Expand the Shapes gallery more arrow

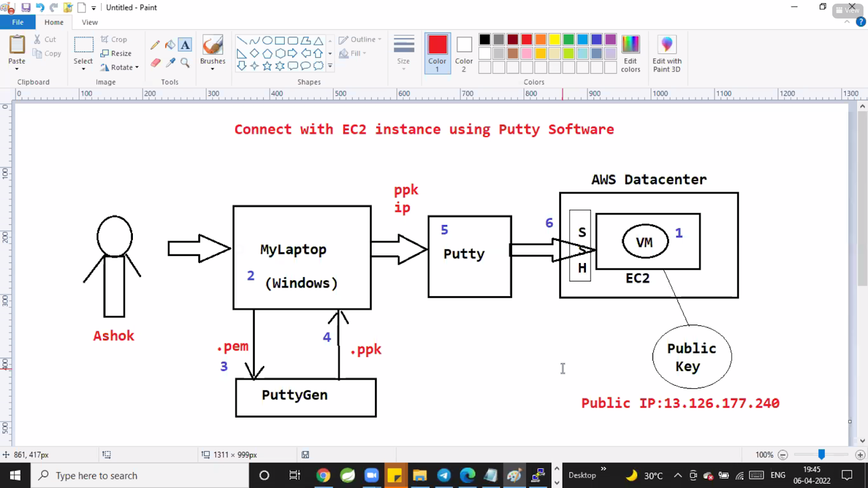coord(330,66)
